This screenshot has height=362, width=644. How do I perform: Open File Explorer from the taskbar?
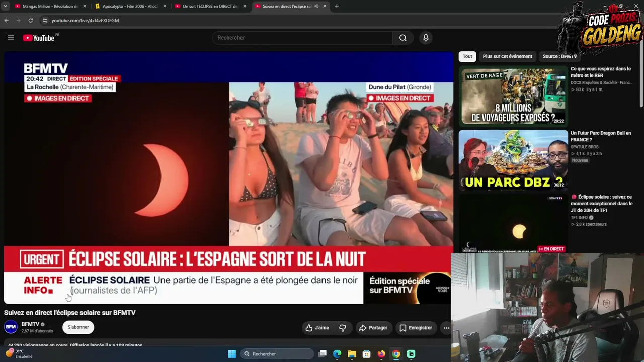point(352,354)
